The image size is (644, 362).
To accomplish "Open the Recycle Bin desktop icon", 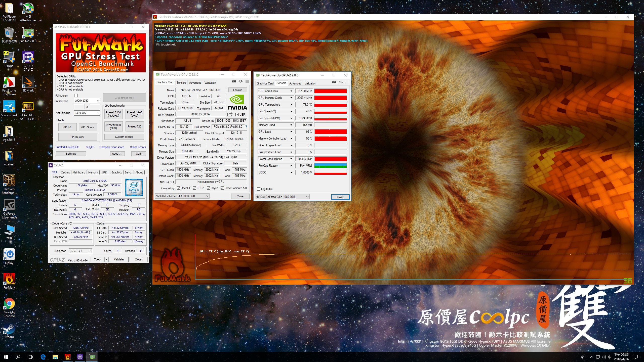I will click(x=9, y=35).
